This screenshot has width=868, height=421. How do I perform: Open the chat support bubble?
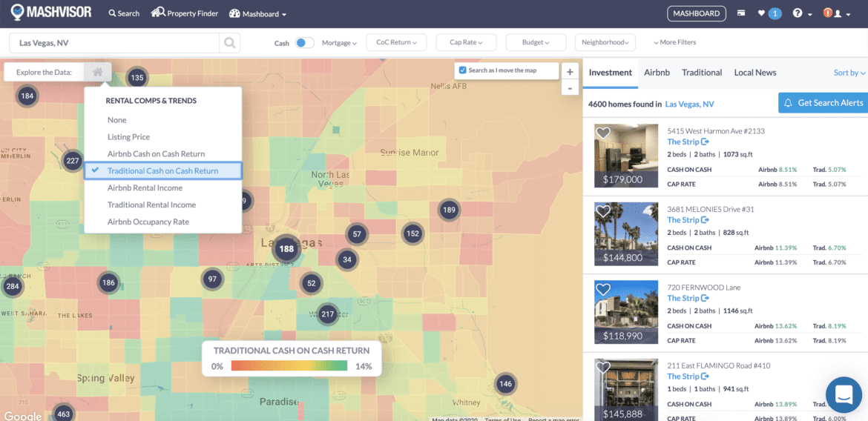(x=844, y=394)
